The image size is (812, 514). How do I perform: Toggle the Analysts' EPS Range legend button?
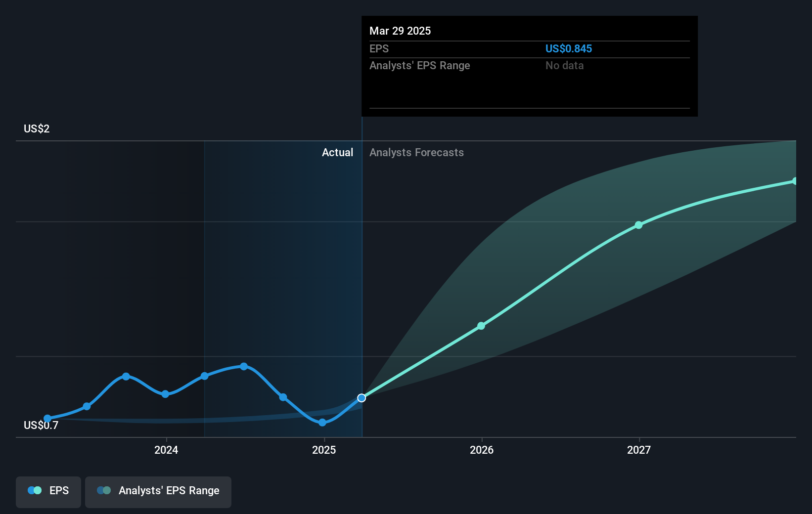pyautogui.click(x=158, y=492)
